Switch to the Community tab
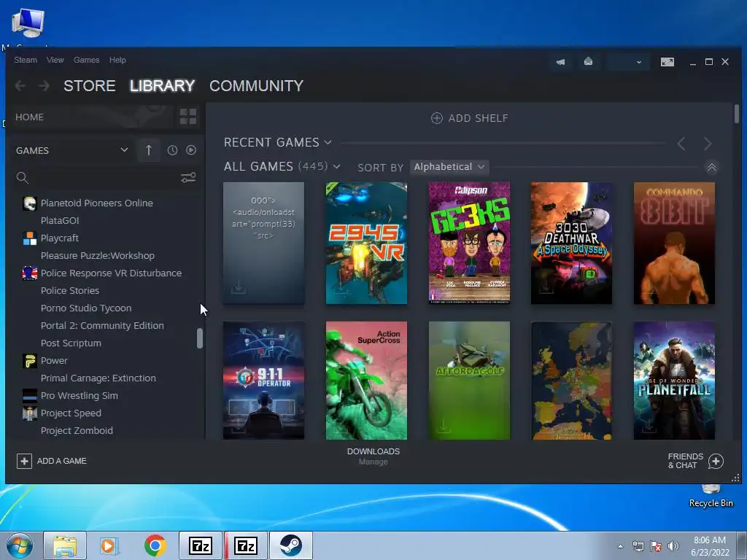 pos(256,86)
